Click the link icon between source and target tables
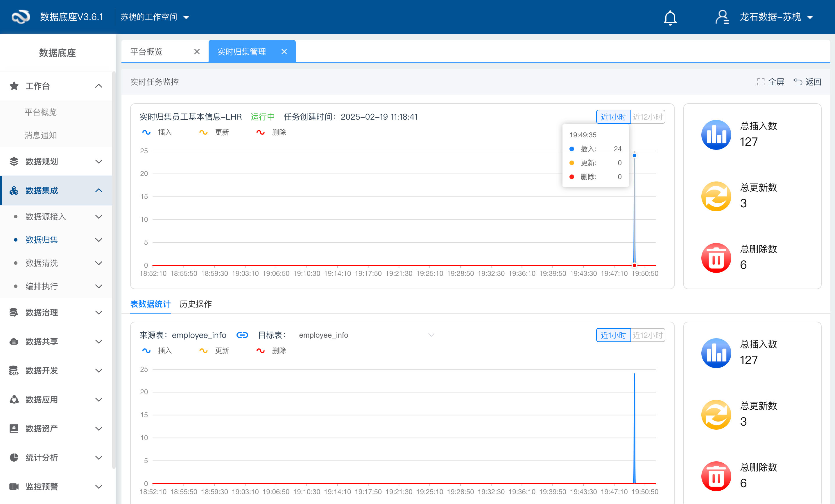 tap(242, 335)
